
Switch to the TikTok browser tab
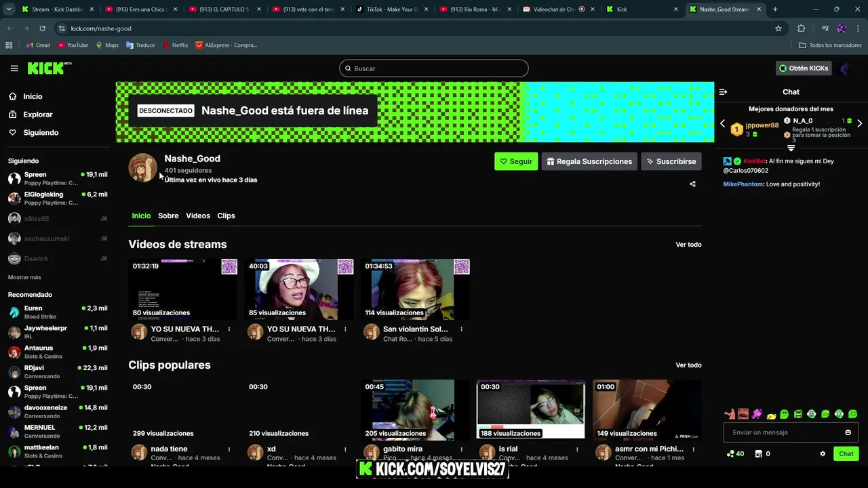click(x=391, y=9)
